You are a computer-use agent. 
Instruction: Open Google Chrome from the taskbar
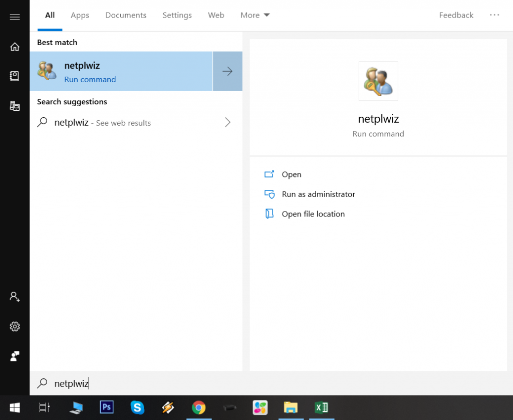pos(198,407)
